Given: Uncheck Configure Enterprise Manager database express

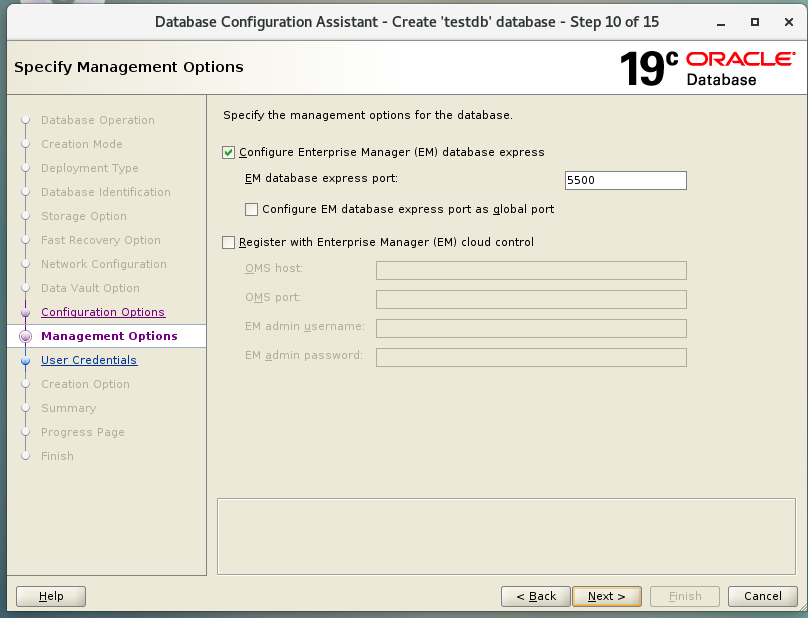Looking at the screenshot, I should point(229,153).
